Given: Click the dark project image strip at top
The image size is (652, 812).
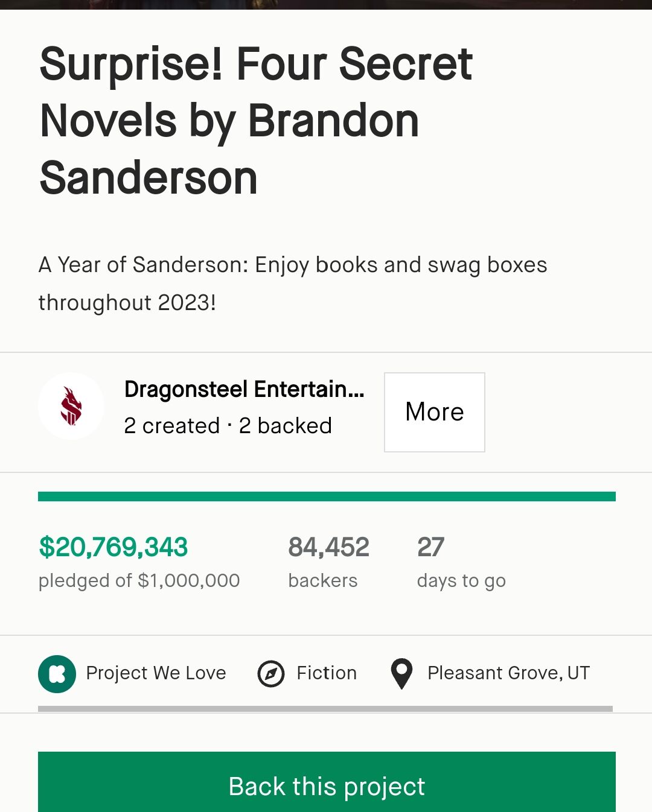Looking at the screenshot, I should coord(326,4).
